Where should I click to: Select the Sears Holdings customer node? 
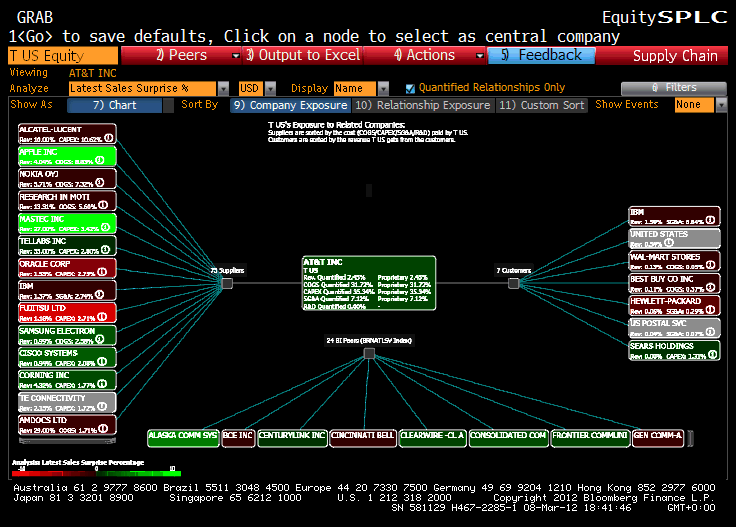pyautogui.click(x=674, y=351)
